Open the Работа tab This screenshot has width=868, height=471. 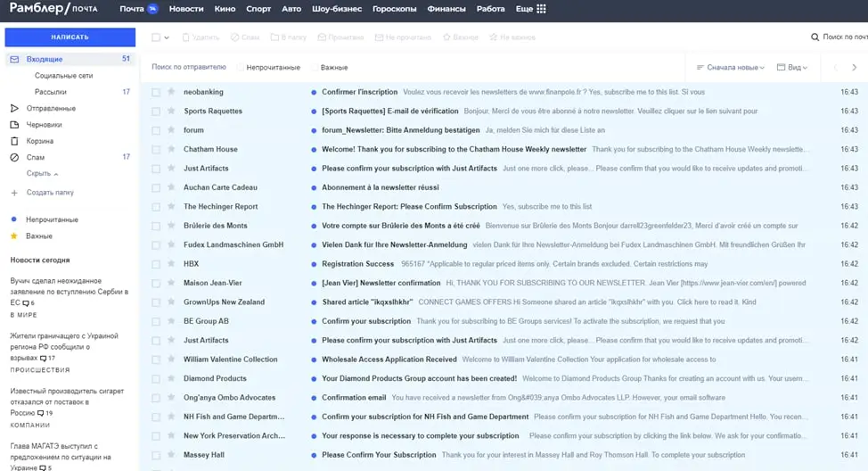coord(490,9)
